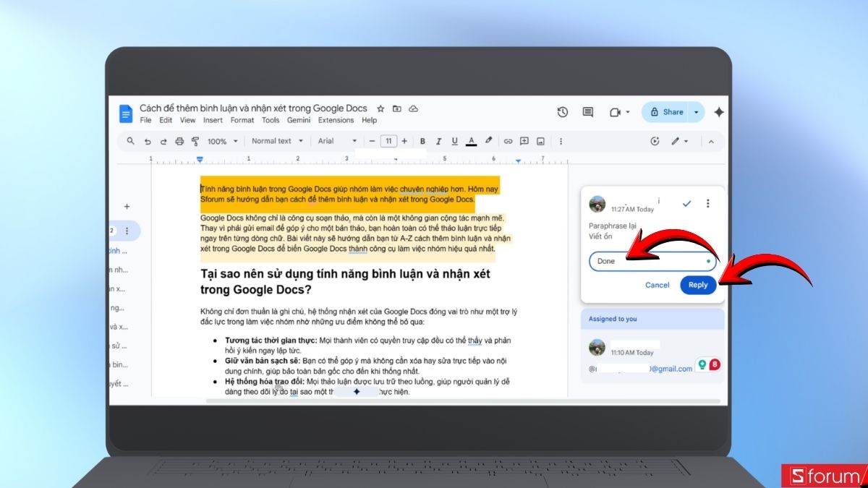Image resolution: width=868 pixels, height=488 pixels.
Task: Print the document
Action: 179,141
